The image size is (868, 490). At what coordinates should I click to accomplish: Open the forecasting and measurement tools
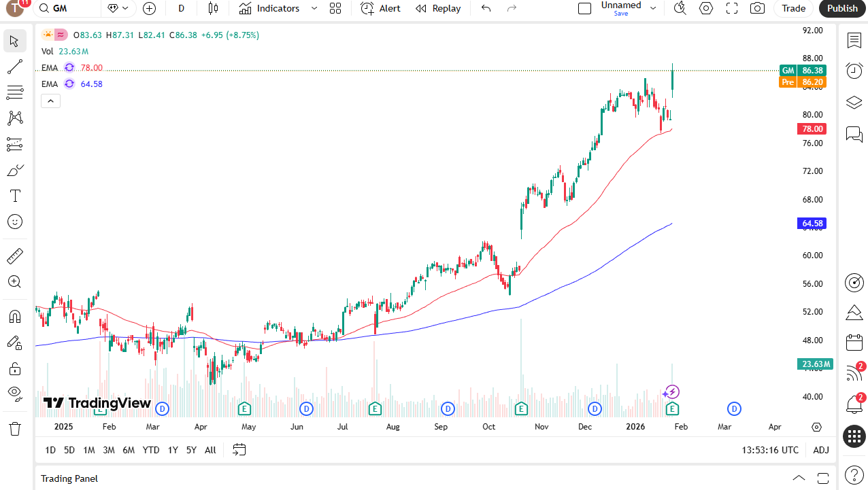pos(15,144)
